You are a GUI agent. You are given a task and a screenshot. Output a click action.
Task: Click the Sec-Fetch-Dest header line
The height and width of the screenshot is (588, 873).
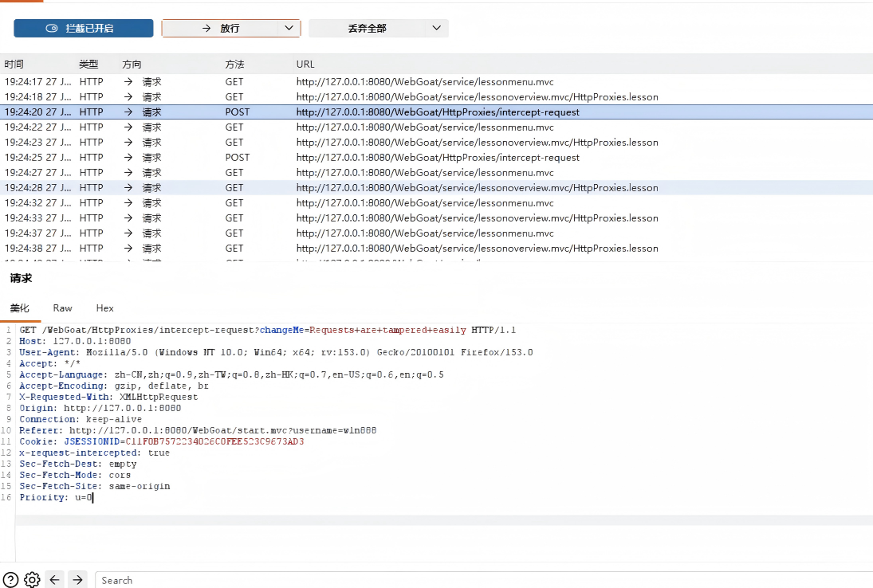coord(78,464)
